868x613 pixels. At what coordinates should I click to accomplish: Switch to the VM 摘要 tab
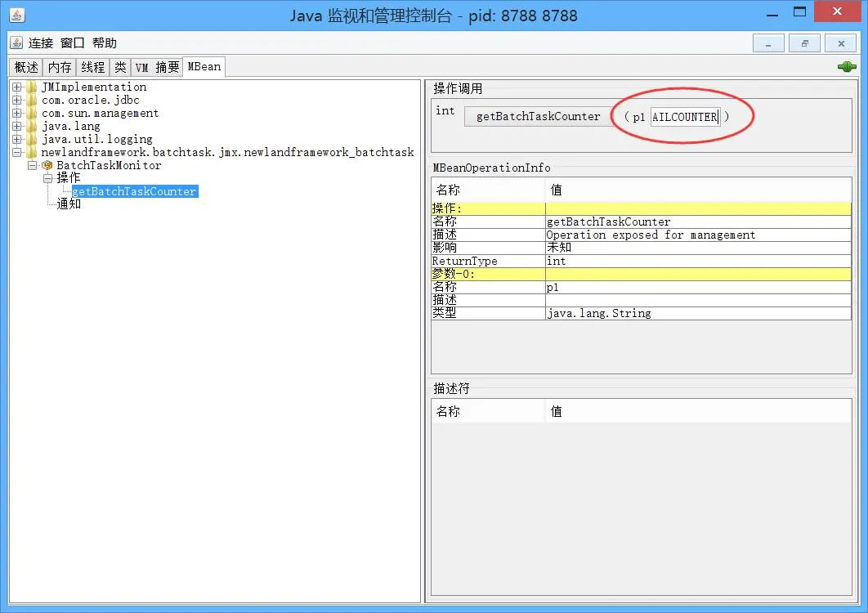pos(157,67)
